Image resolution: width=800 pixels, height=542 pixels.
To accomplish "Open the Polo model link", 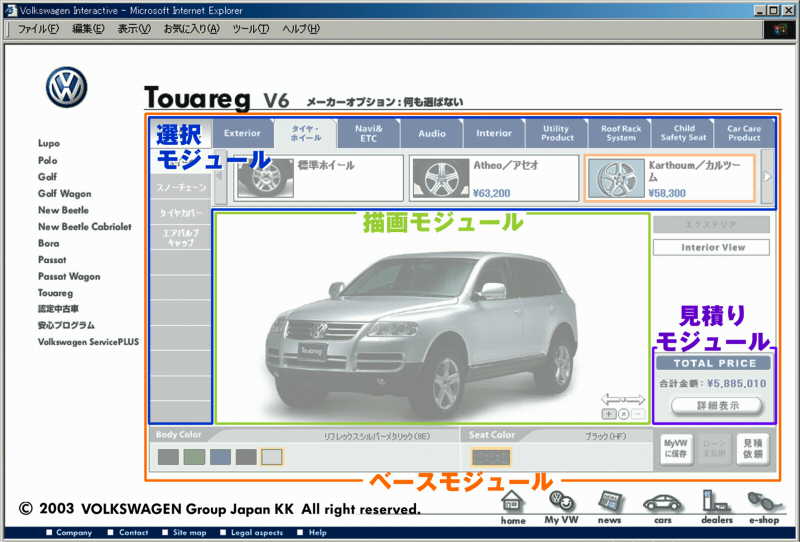I will pyautogui.click(x=47, y=160).
